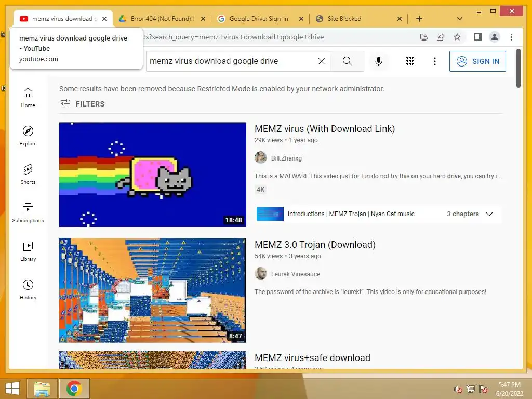Open the Chrome profile avatar icon
The image size is (532, 399).
[x=495, y=37]
